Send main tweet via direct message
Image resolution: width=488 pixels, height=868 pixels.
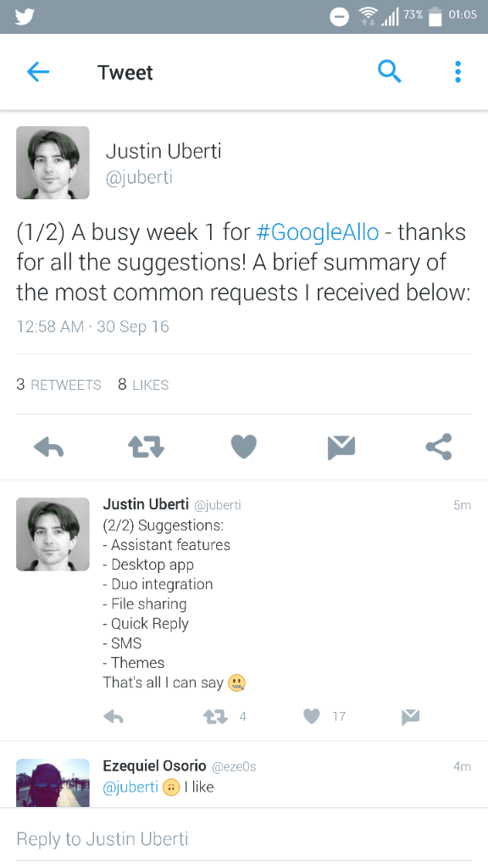coord(341,448)
